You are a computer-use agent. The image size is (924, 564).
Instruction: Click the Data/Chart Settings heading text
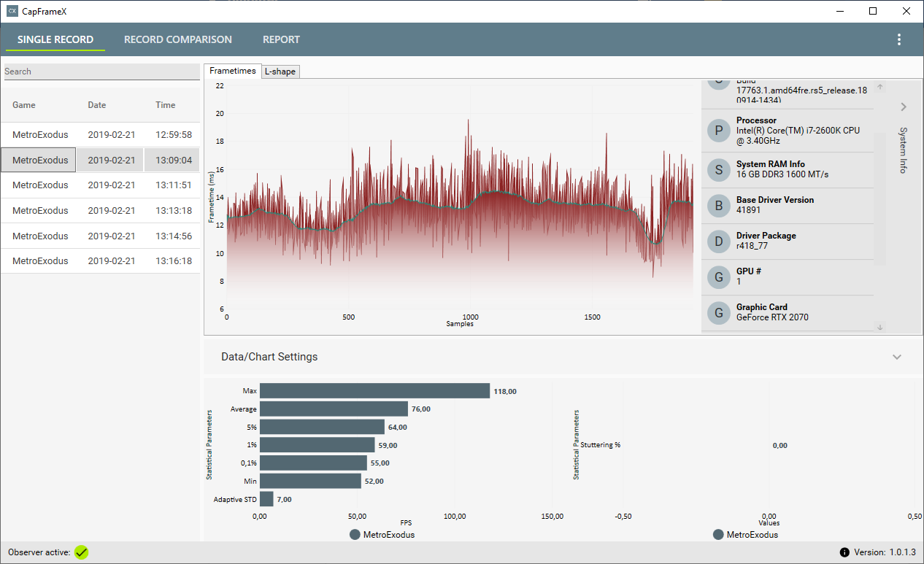[x=269, y=357]
